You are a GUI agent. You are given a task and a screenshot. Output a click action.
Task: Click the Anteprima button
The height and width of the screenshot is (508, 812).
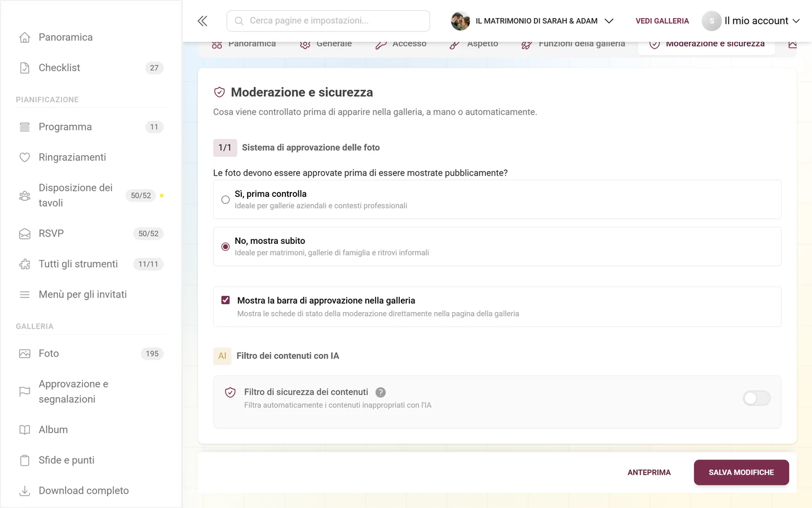click(649, 472)
